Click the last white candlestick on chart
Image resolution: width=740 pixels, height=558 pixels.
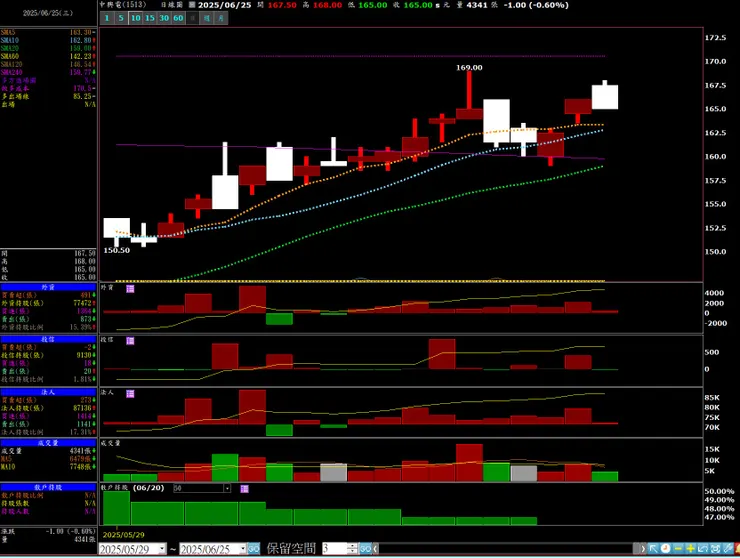[605, 97]
